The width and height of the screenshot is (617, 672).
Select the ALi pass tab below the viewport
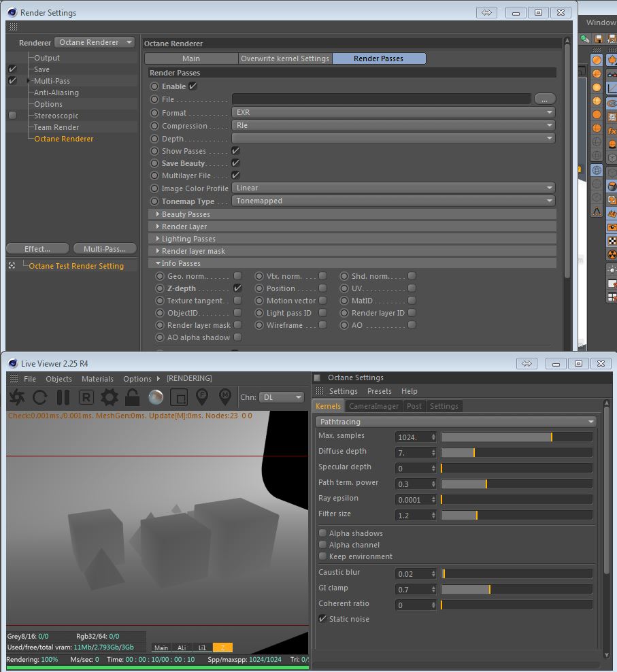tap(182, 648)
